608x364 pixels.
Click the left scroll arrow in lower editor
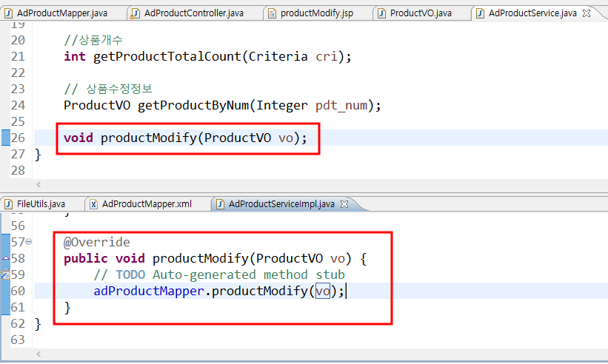[39, 354]
